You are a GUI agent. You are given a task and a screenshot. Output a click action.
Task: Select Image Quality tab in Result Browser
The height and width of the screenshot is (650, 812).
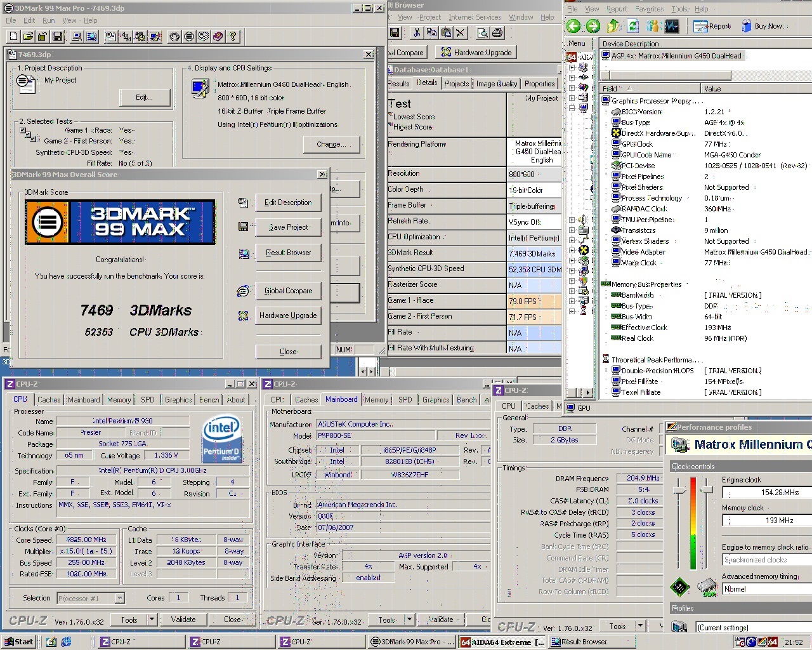pyautogui.click(x=497, y=84)
